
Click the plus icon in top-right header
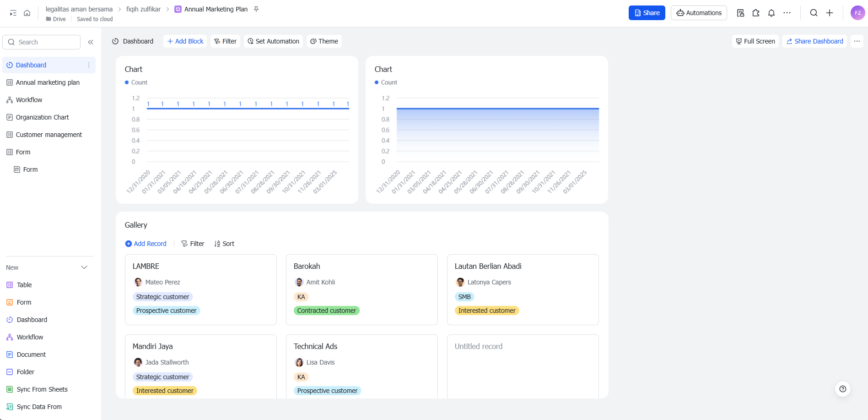(830, 13)
